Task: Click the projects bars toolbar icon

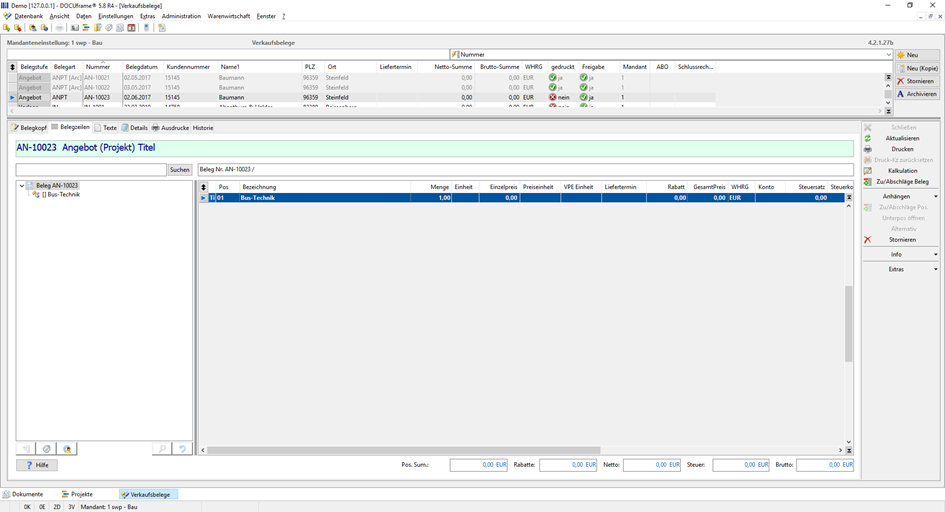Action: 86,28
